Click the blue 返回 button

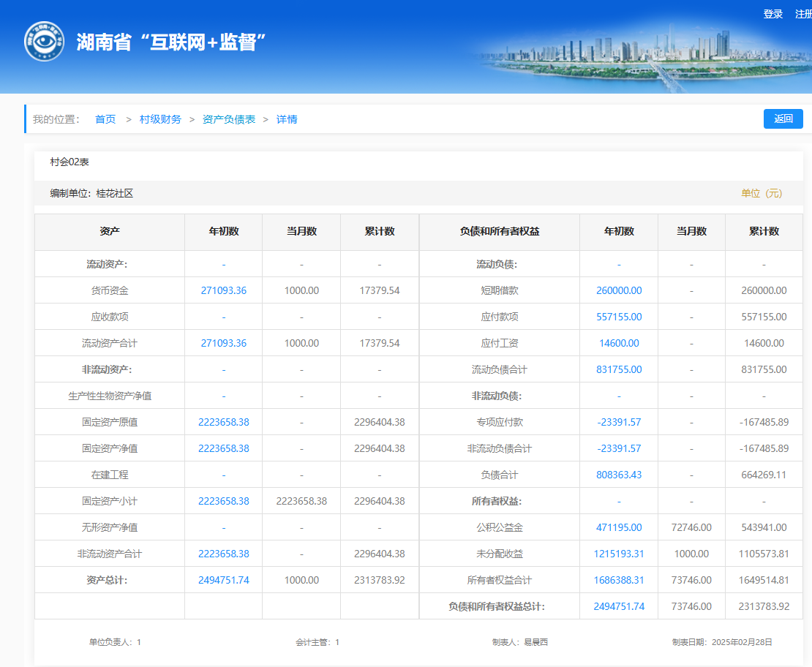click(x=783, y=118)
